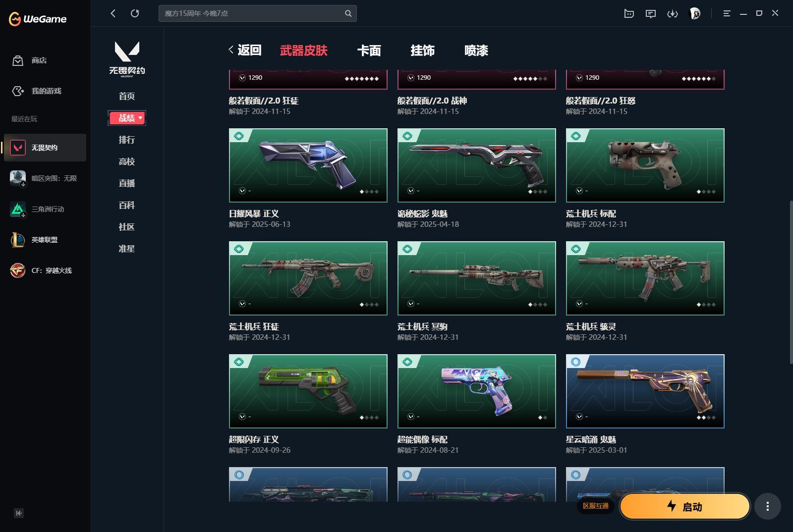Select 英雄联盟 in the recent games list
Screen dimensions: 793x532
pyautogui.click(x=45, y=240)
